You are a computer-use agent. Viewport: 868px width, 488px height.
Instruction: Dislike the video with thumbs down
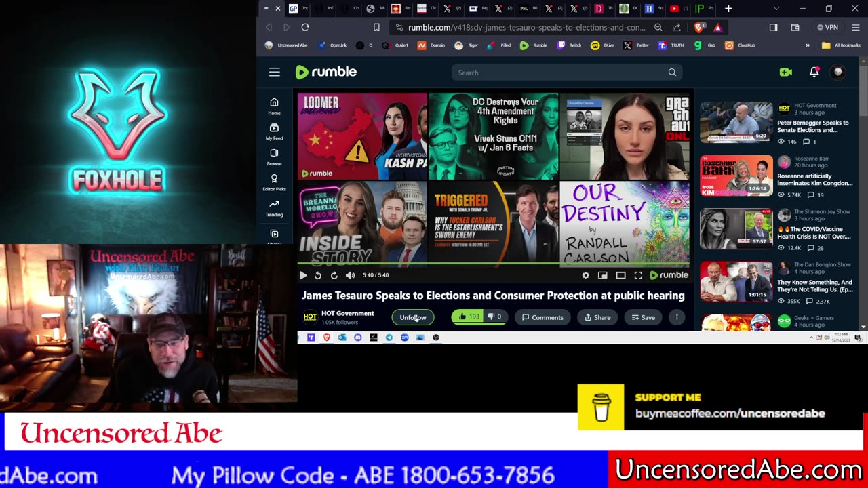[495, 317]
